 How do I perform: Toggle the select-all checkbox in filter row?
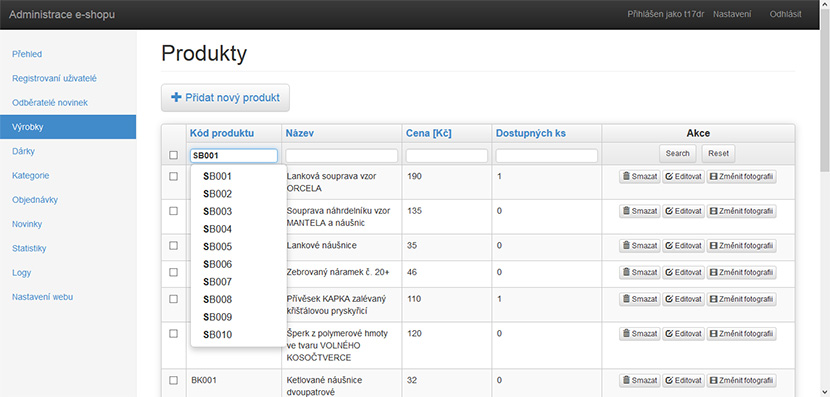point(173,155)
